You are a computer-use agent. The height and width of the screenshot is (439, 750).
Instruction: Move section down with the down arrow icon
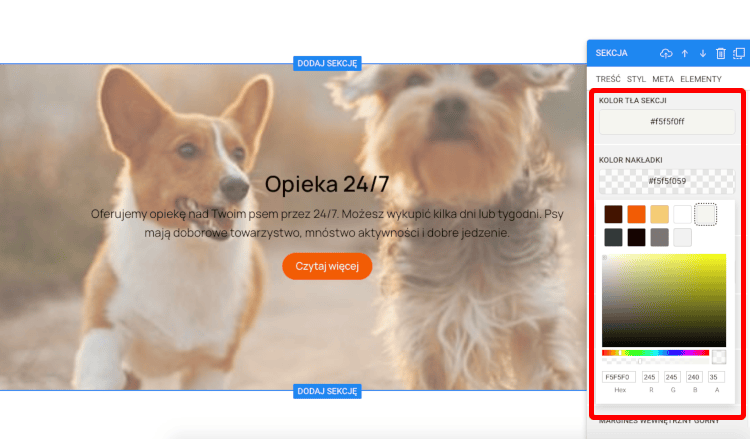pos(703,54)
